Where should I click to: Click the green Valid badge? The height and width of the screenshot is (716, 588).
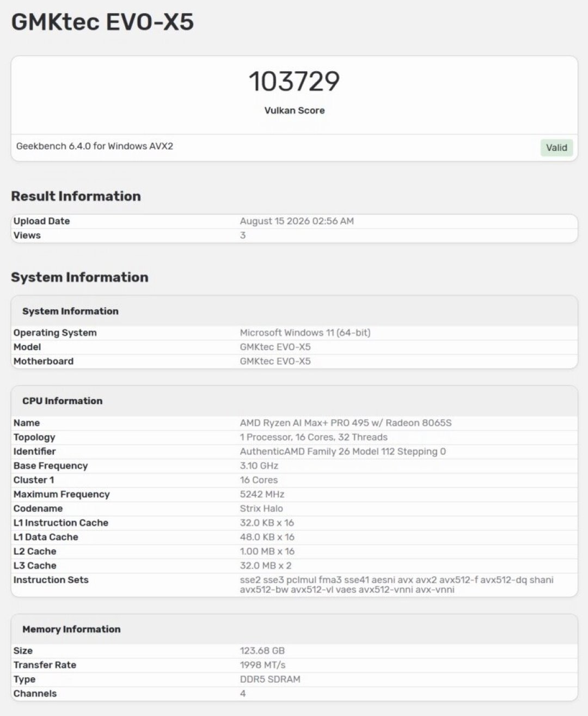pyautogui.click(x=556, y=148)
